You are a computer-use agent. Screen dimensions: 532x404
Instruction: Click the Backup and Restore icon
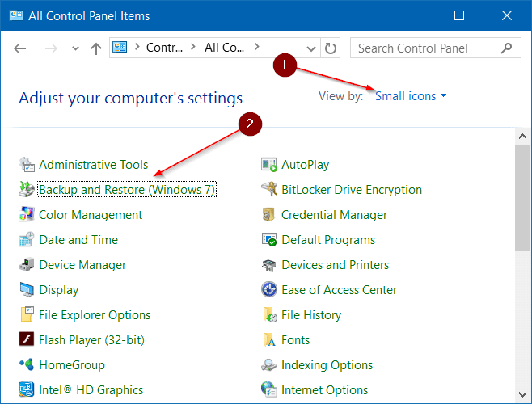tap(27, 189)
